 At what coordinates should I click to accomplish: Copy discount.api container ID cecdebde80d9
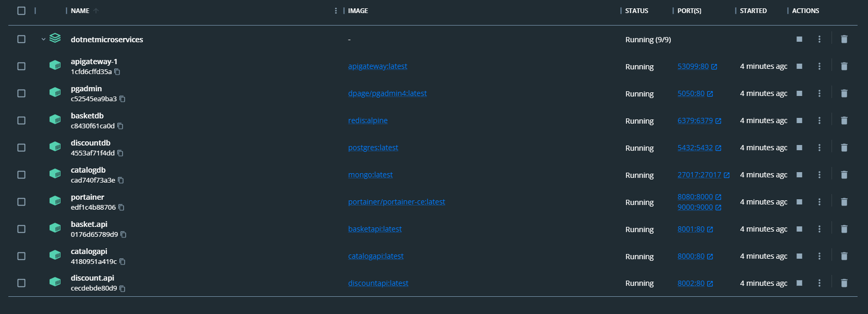123,288
